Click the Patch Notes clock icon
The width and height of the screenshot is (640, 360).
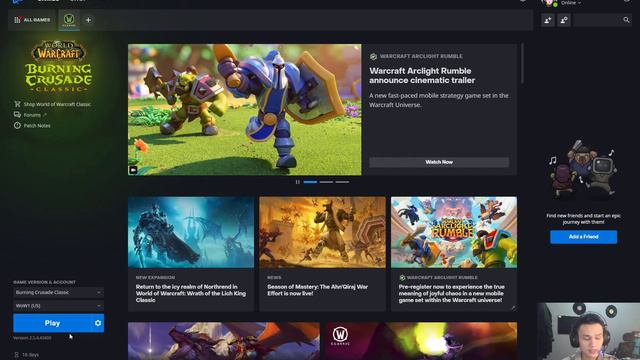pos(17,126)
